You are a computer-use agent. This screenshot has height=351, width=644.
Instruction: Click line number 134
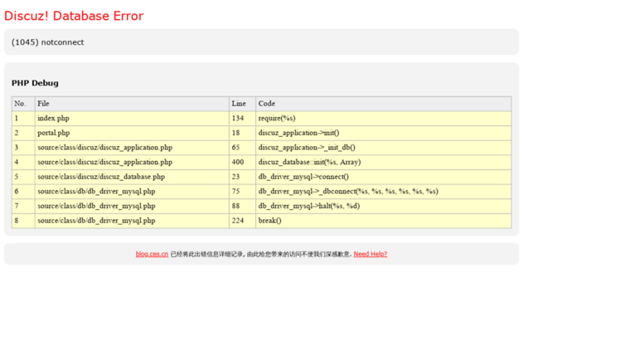(x=242, y=119)
